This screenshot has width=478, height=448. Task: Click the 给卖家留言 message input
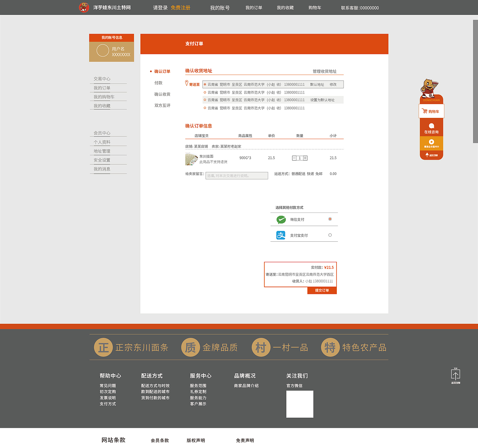click(237, 176)
